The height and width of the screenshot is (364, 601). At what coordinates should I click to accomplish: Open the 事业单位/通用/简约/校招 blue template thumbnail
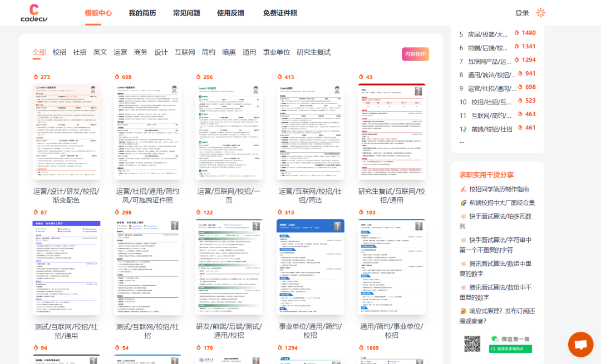click(311, 267)
